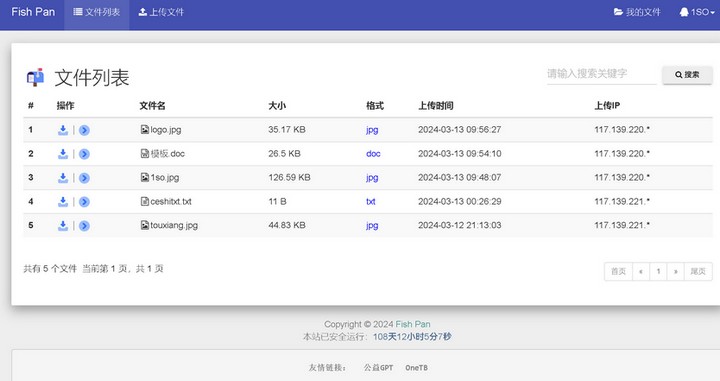This screenshot has width=720, height=381.
Task: Click the text file icon beside ceshitxt.txt
Action: coord(145,201)
